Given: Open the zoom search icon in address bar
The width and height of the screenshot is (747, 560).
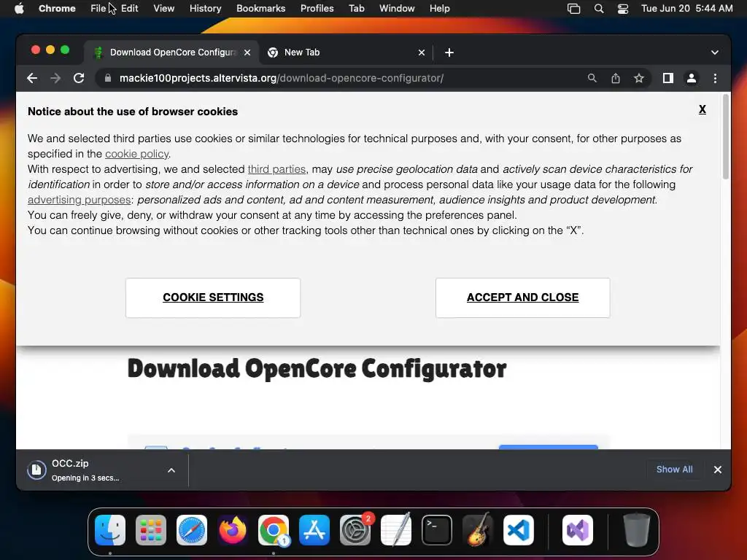Looking at the screenshot, I should (592, 78).
